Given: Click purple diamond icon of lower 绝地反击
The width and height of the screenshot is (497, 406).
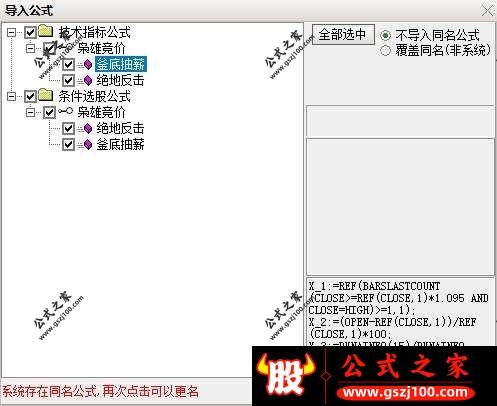Looking at the screenshot, I should 88,128.
